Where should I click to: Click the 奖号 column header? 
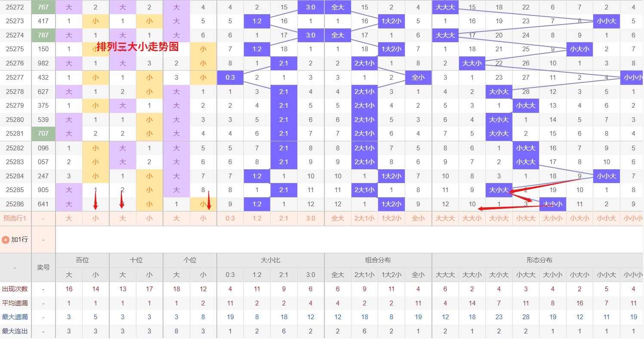coord(43,267)
